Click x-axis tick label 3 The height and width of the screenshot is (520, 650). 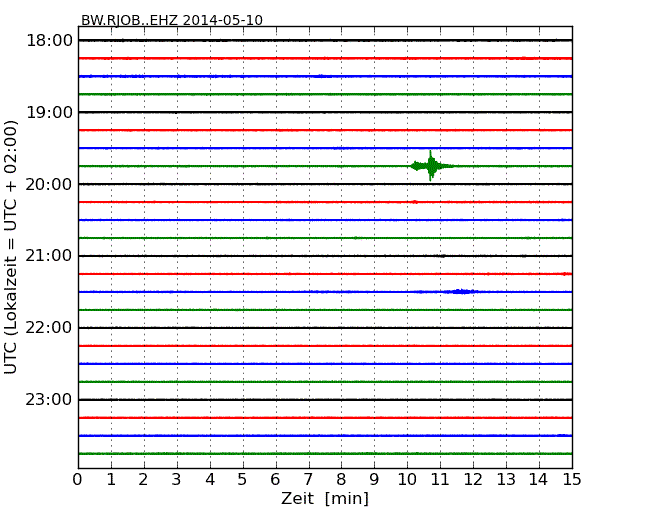pos(177,480)
